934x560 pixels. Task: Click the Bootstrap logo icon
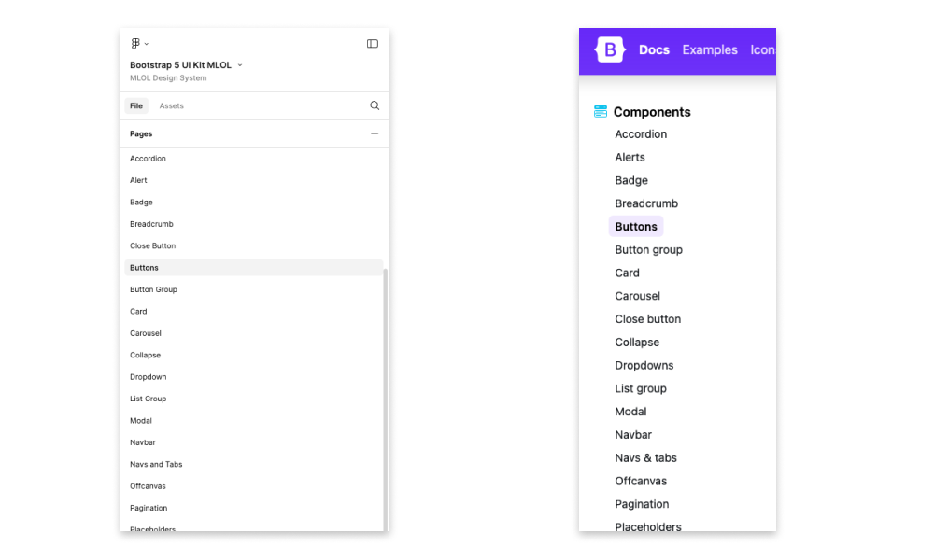[x=610, y=50]
